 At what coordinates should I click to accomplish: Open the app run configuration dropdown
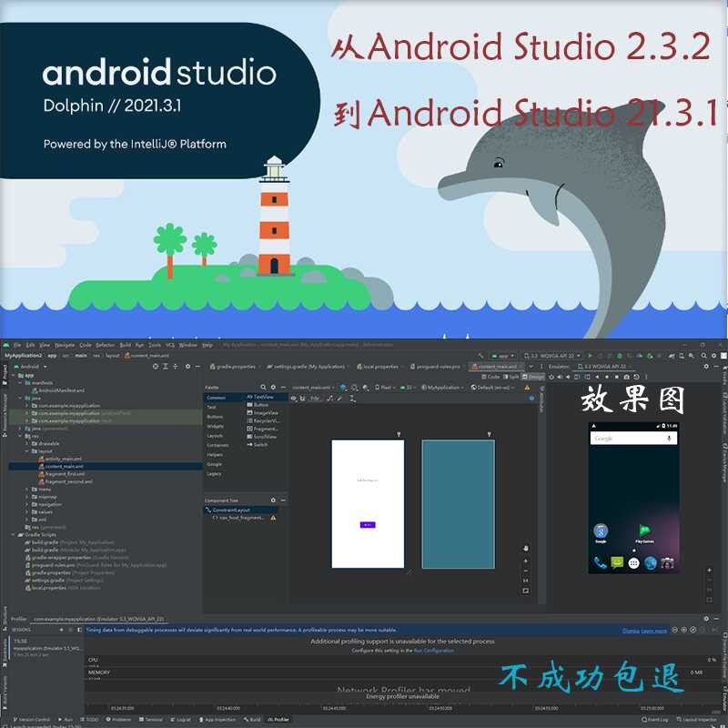click(500, 356)
